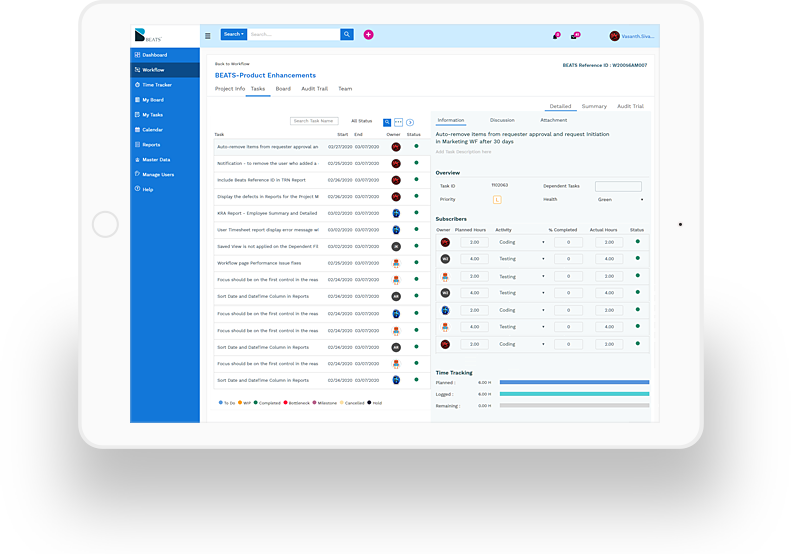Image resolution: width=791 pixels, height=554 pixels.
Task: Expand the Health Green dropdown
Action: point(620,199)
